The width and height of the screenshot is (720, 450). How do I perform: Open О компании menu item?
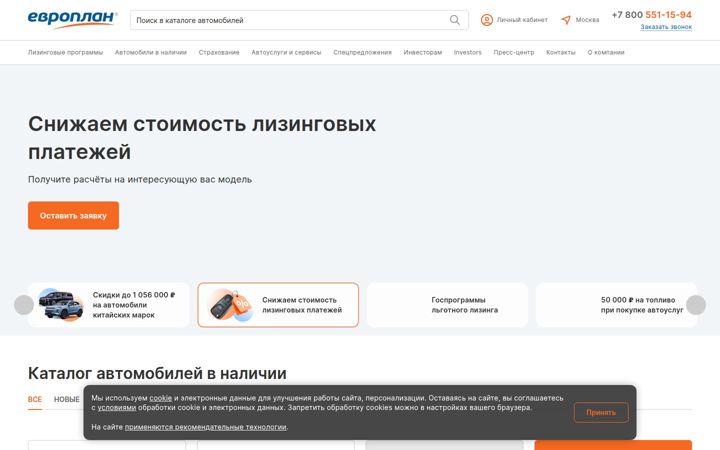click(x=606, y=52)
